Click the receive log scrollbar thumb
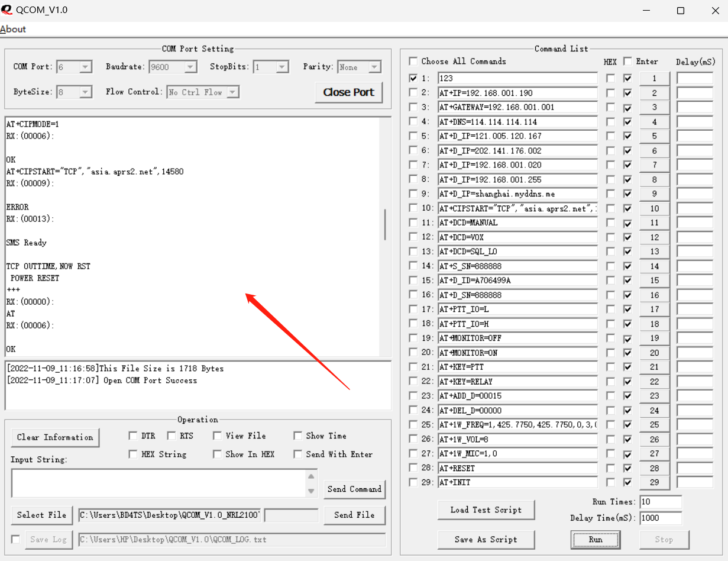 (386, 224)
